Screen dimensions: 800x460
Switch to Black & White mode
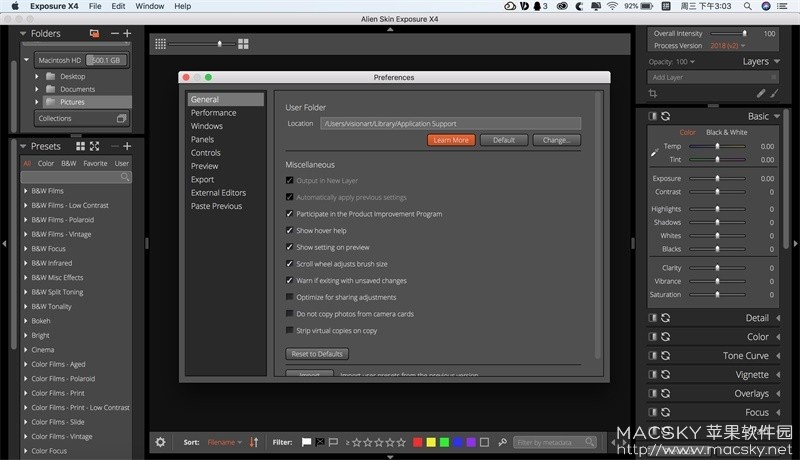point(727,132)
